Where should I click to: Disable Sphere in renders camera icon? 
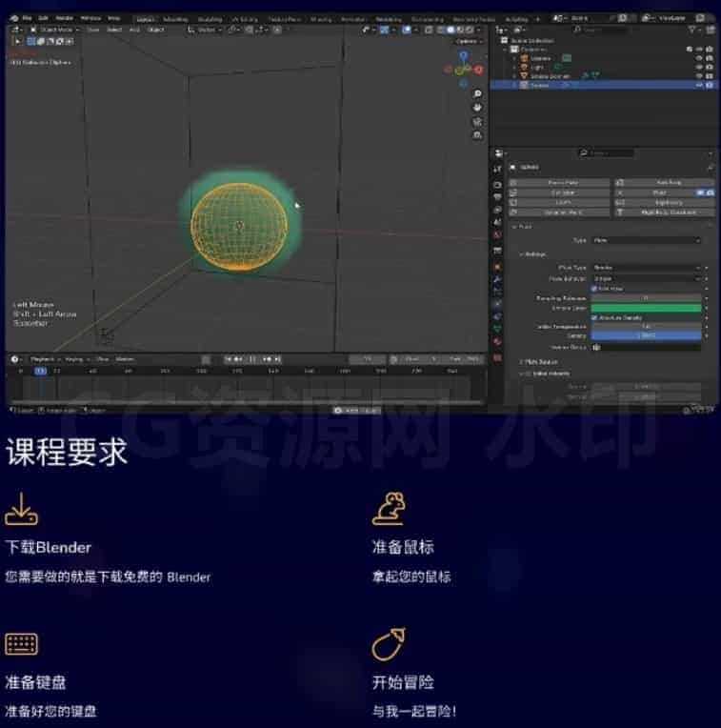tap(710, 85)
